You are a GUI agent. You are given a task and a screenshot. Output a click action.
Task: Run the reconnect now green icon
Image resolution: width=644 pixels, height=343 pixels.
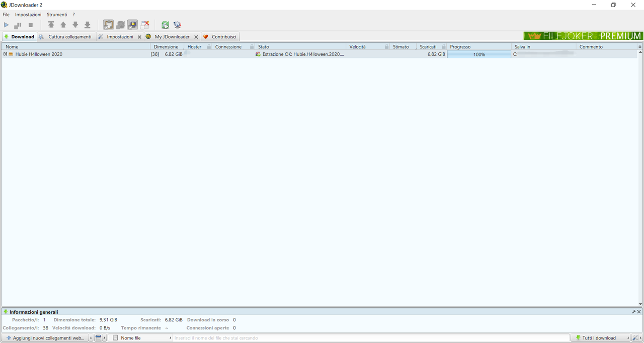tap(165, 25)
